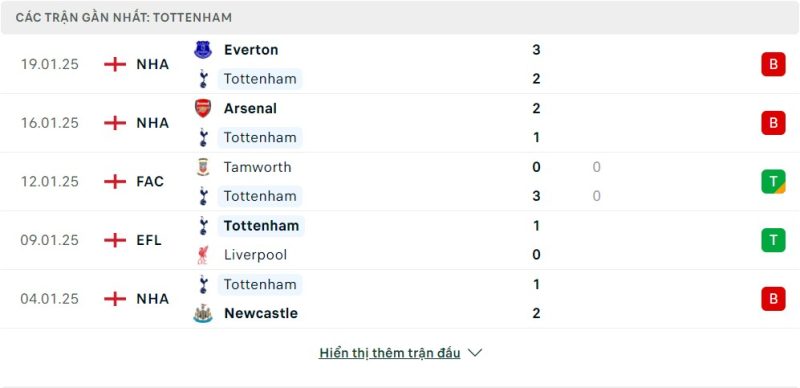Expand more matches with the chevron arrow

pos(475,353)
